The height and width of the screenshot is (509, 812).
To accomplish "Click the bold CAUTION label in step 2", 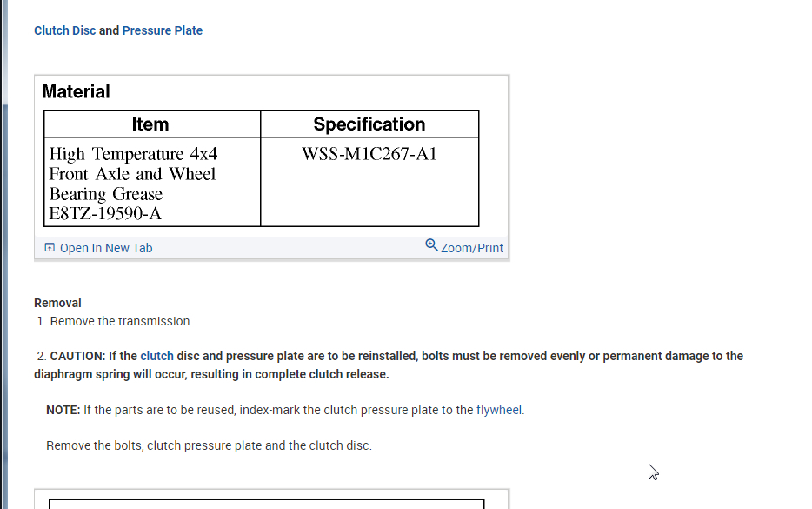I will (77, 356).
